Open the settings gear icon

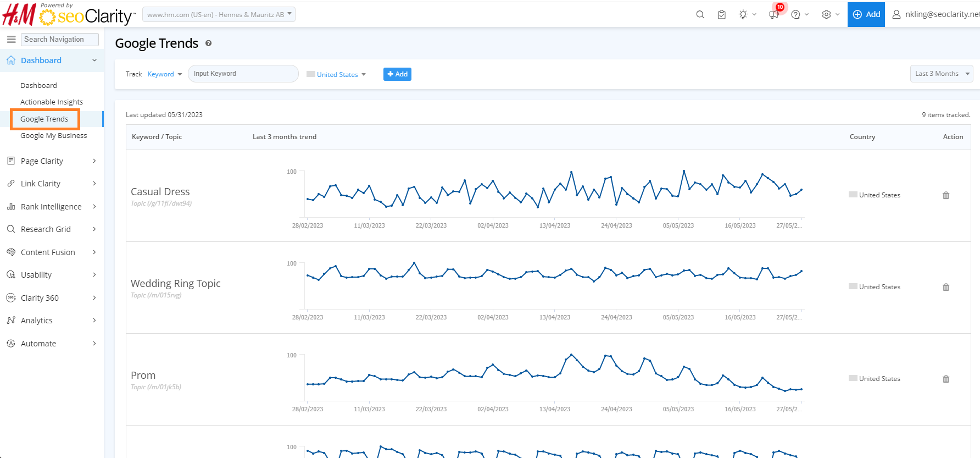click(x=826, y=15)
